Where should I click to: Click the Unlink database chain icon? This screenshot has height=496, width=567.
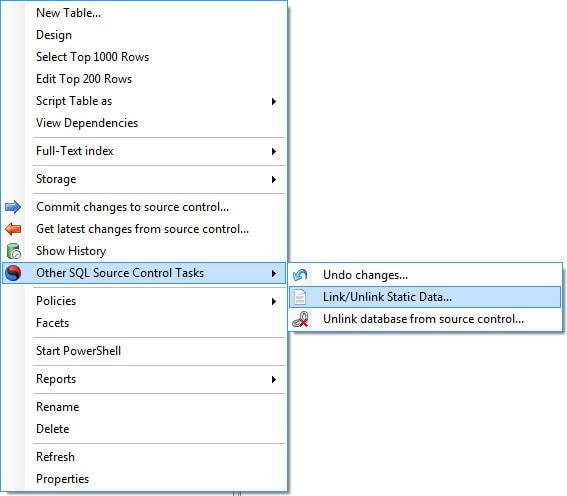click(x=301, y=319)
